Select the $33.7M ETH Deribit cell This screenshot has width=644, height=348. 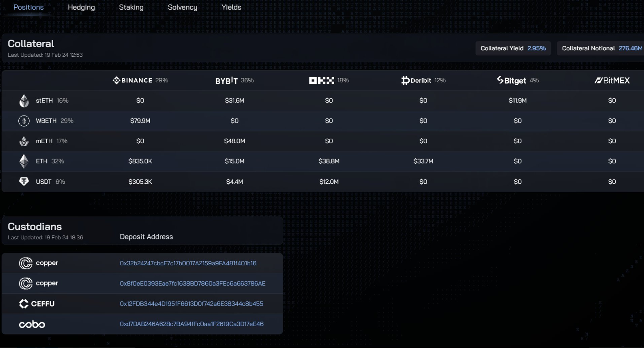(423, 161)
